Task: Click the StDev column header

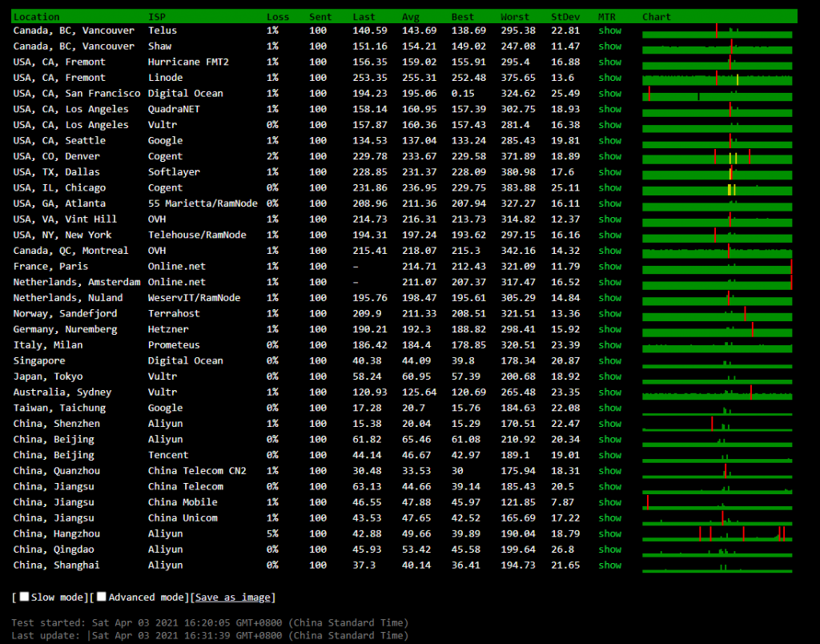Action: [x=565, y=17]
